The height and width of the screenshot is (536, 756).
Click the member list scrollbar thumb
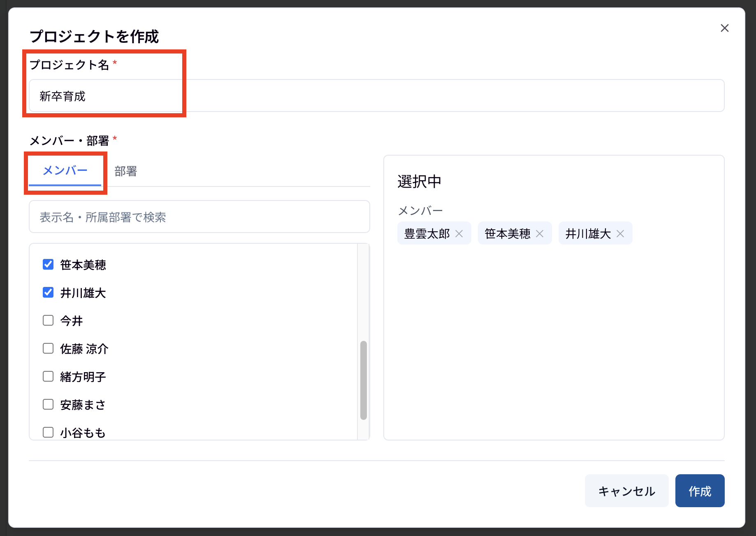coord(363,380)
